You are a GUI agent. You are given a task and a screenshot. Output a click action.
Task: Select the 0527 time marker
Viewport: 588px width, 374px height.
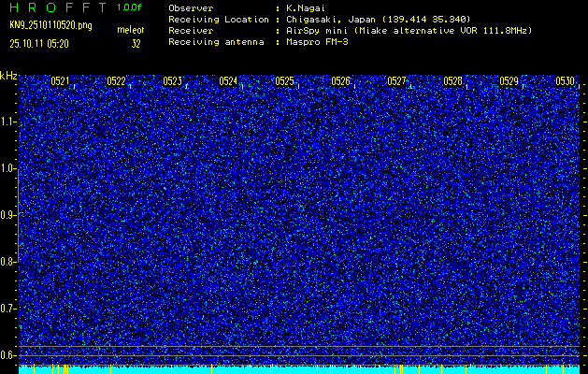pyautogui.click(x=396, y=81)
